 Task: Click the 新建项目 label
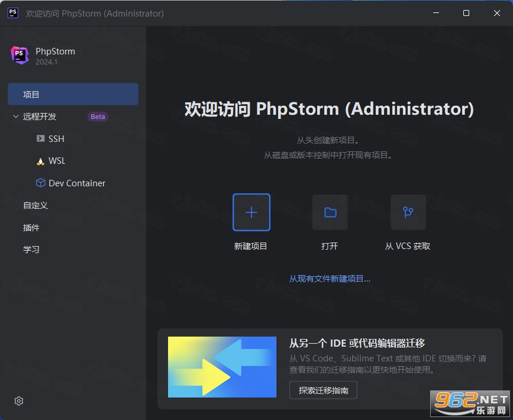point(251,246)
